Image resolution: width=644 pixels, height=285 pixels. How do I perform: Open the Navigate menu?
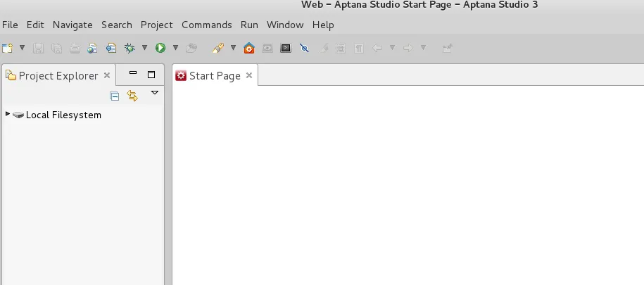72,25
